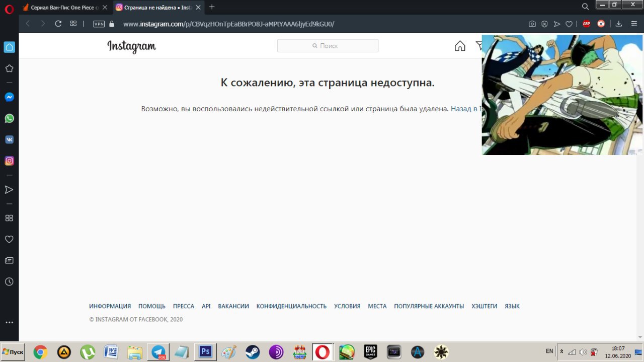Open VK in the Opera sidebar

(9, 140)
